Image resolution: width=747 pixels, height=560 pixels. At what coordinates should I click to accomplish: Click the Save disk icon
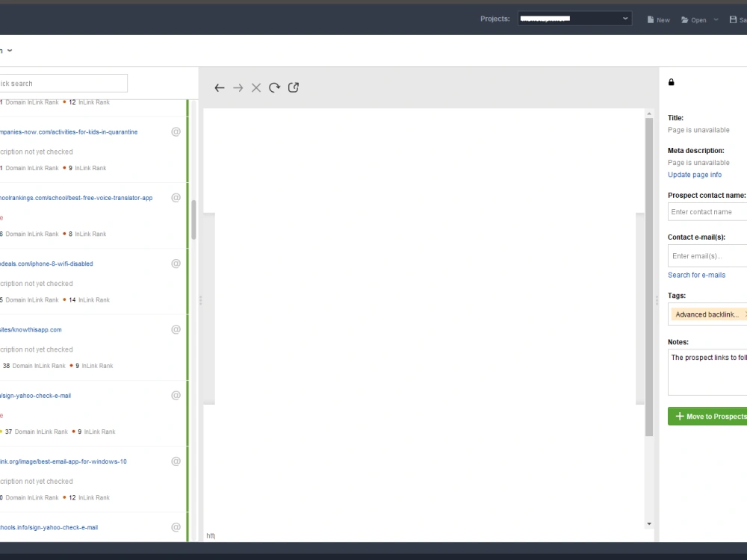tap(734, 19)
